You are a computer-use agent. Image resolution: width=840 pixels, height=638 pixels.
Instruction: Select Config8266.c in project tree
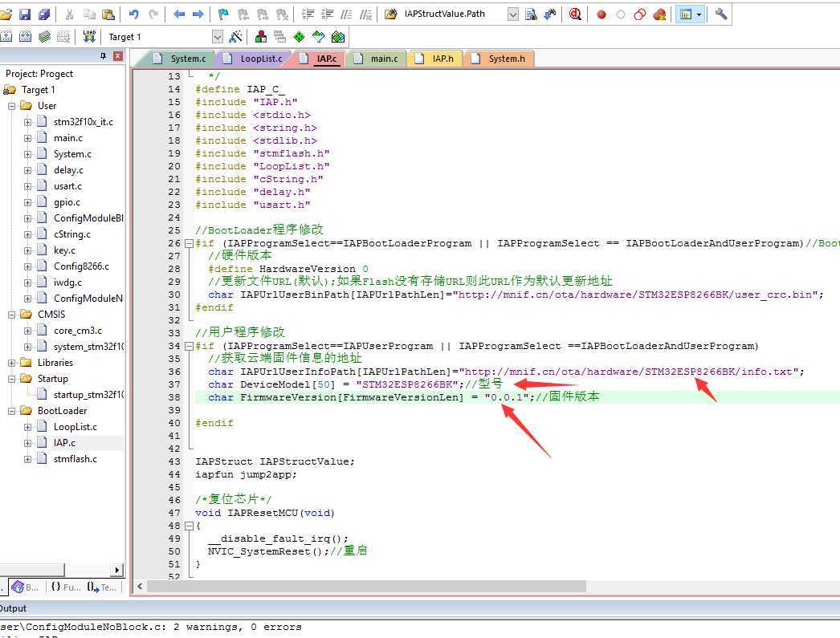(81, 266)
